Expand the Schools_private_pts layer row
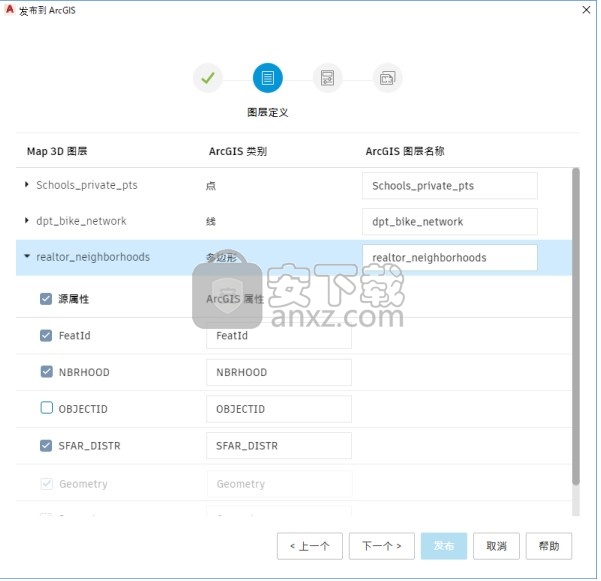This screenshot has height=581, width=601. [26, 184]
